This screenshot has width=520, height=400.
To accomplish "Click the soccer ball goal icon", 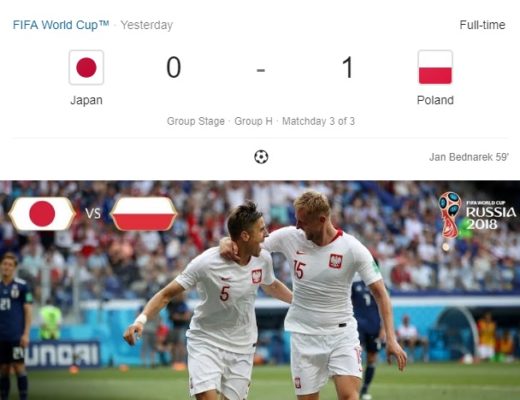I will (261, 157).
